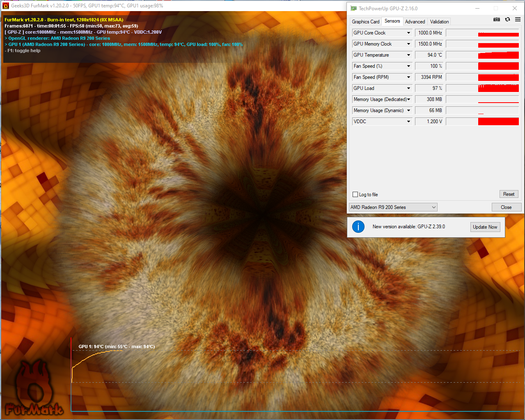Click the 97 % GPU load value
The height and width of the screenshot is (420, 525).
[x=429, y=88]
